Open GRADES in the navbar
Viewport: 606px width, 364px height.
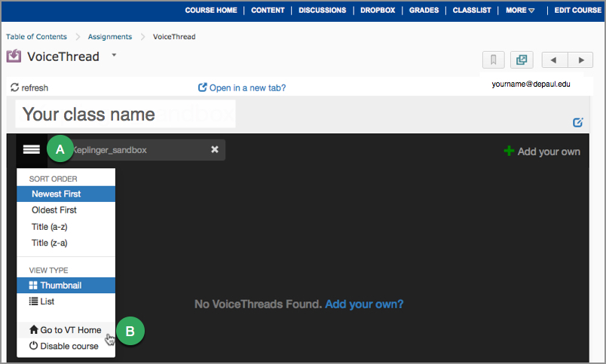click(x=424, y=10)
